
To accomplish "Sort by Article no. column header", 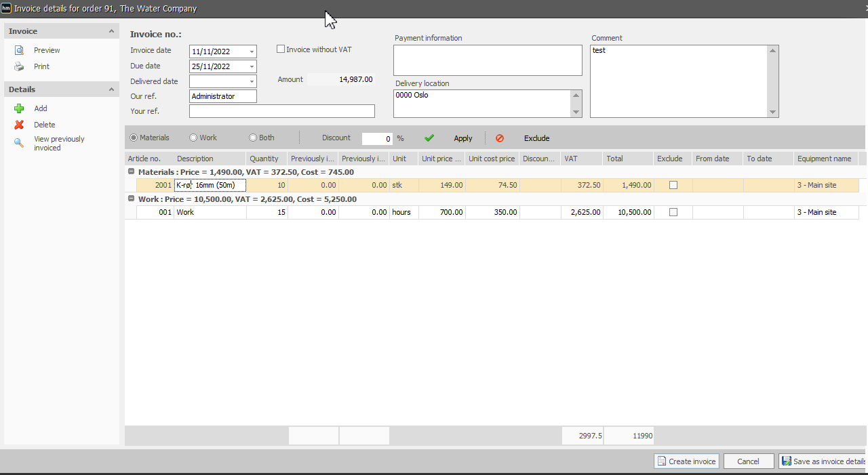I will pos(149,159).
